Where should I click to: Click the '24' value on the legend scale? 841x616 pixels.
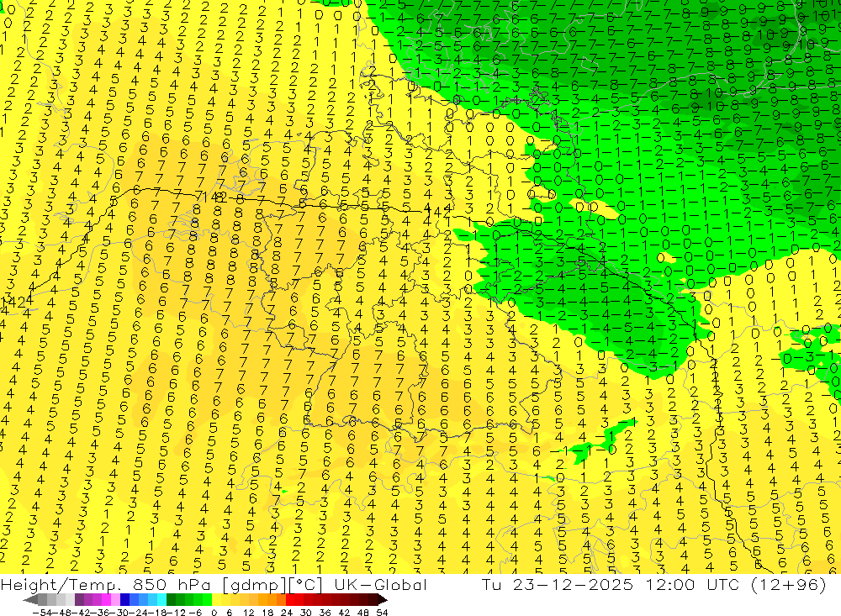(287, 613)
